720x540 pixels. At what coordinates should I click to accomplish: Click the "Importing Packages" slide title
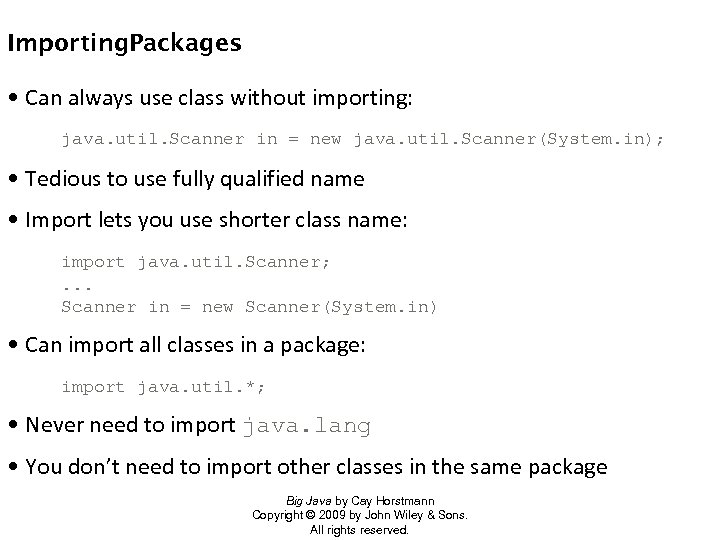click(x=124, y=44)
